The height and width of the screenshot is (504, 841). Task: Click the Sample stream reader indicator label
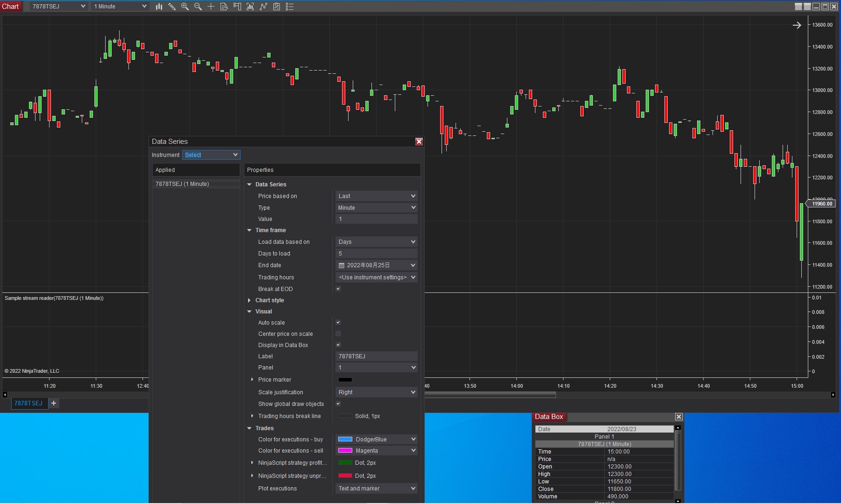pyautogui.click(x=54, y=298)
